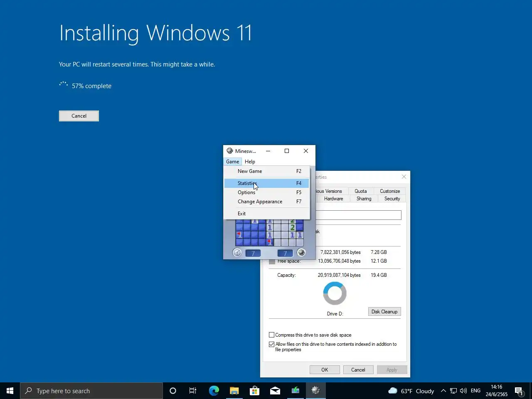
Task: Open the Sharing tab
Action: [x=364, y=199]
